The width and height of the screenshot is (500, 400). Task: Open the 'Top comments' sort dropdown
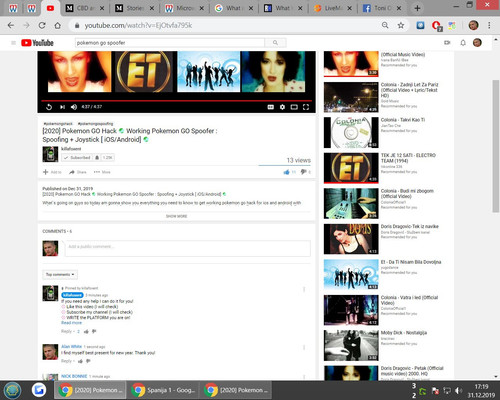click(60, 274)
